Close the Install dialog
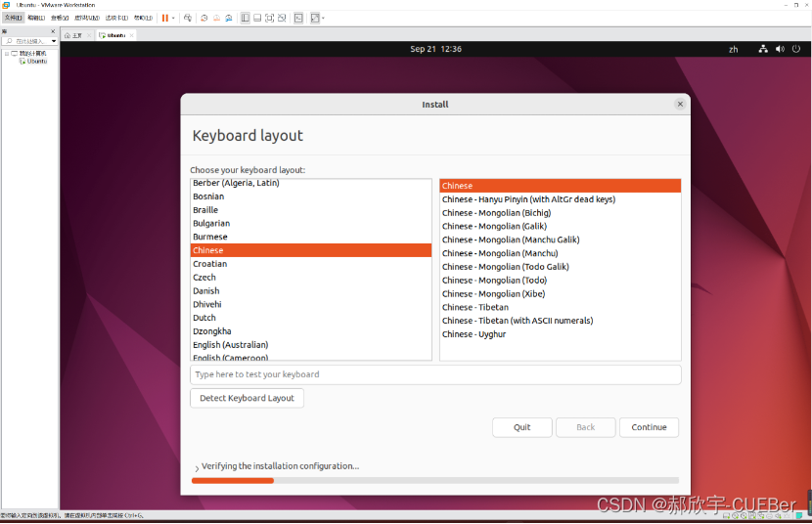 click(x=680, y=105)
